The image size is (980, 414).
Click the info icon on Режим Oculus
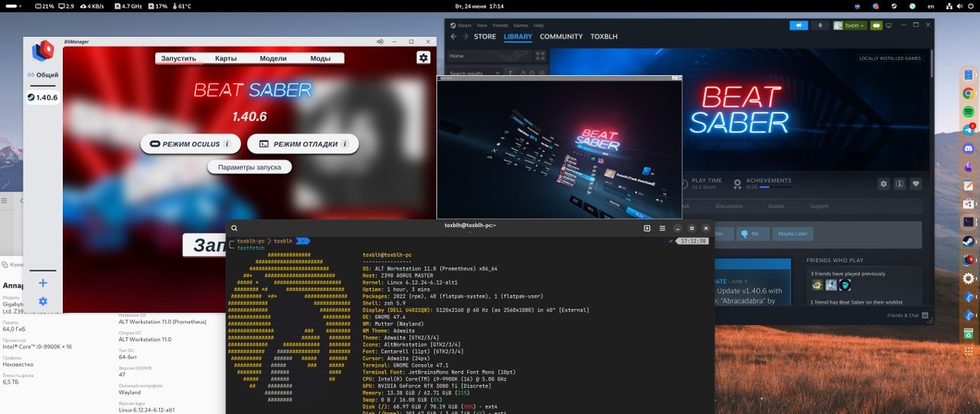point(228,144)
